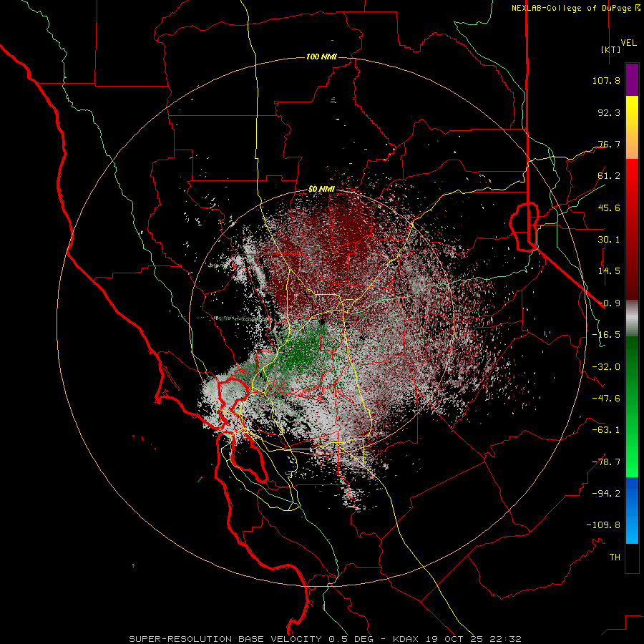
Task: Click the [KT] units label
Action: (611, 49)
